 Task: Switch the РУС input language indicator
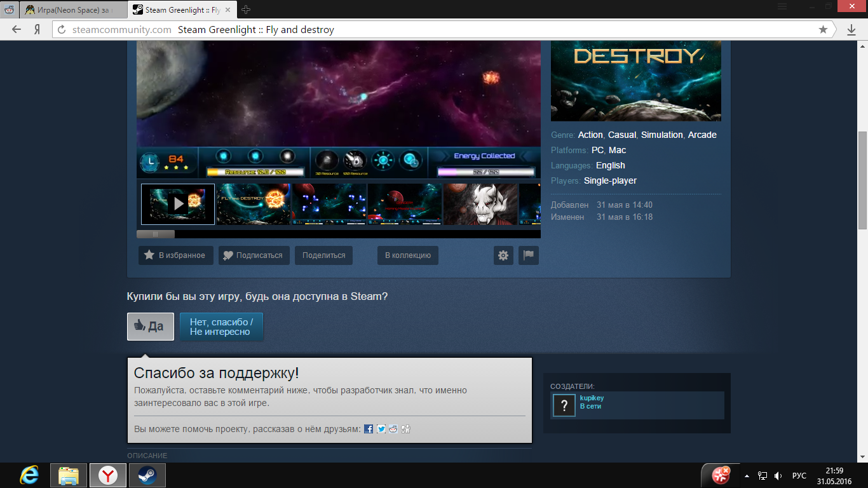[x=799, y=476]
